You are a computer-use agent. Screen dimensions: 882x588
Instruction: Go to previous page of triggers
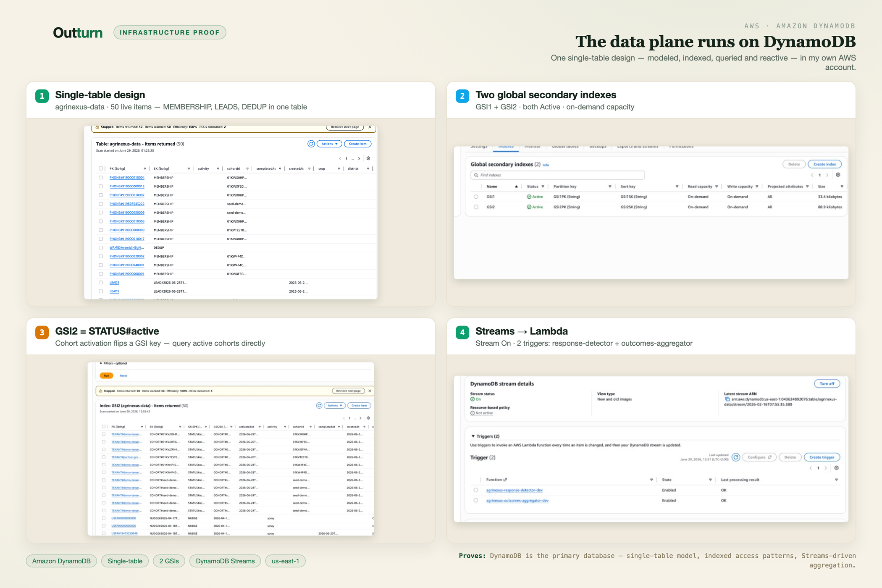click(x=810, y=468)
